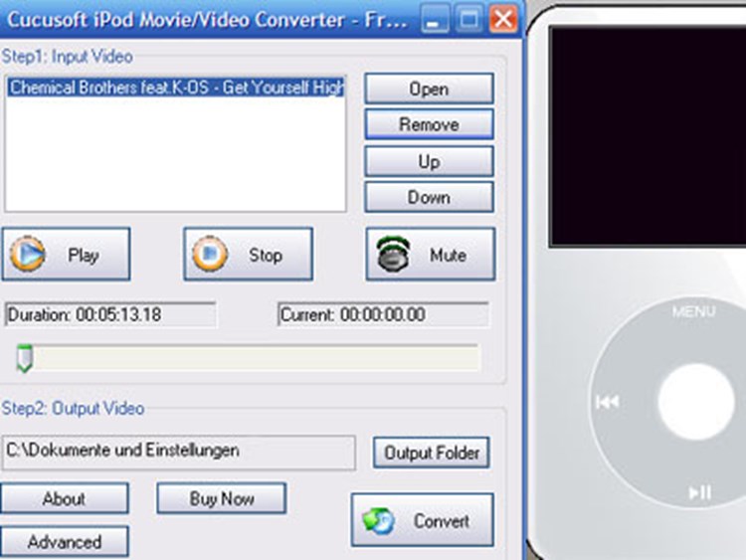The height and width of the screenshot is (560, 746).
Task: Open Advanced settings
Action: (x=65, y=541)
